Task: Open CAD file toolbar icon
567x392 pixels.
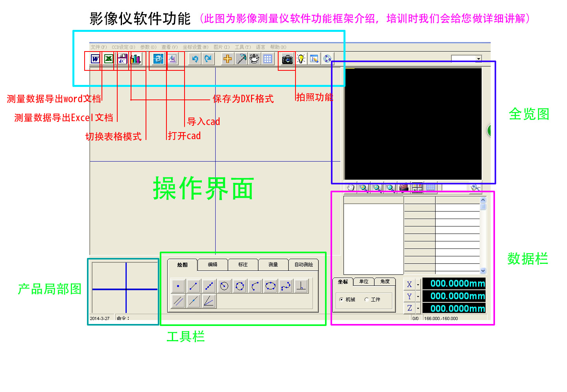Action: click(x=158, y=59)
